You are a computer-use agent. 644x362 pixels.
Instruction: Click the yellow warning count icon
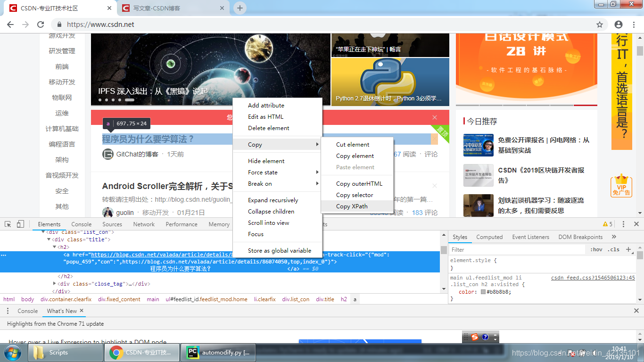point(608,224)
